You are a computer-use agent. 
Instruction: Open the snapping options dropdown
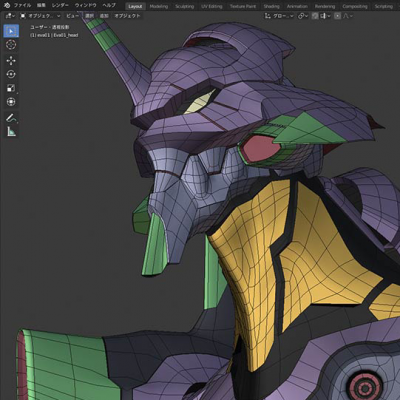pos(325,16)
